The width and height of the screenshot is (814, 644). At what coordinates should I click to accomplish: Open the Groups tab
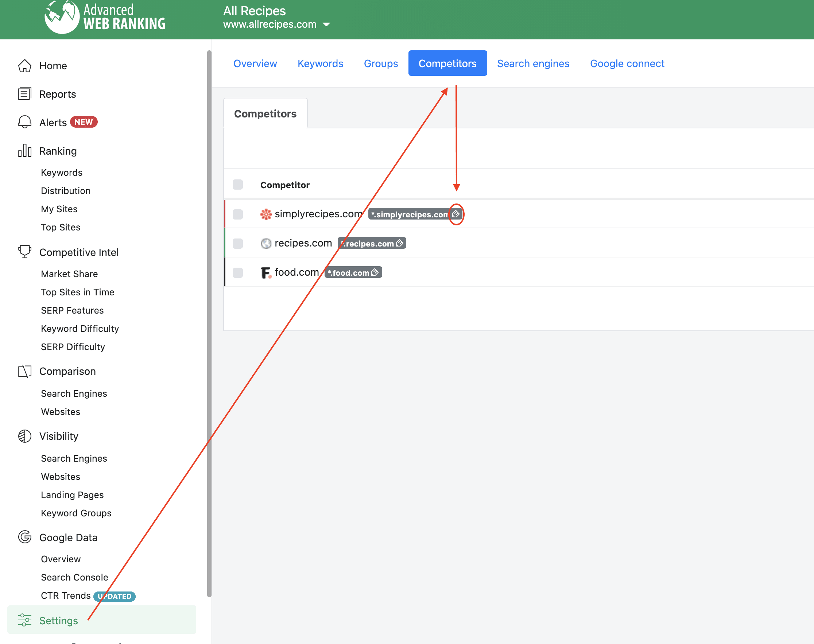pyautogui.click(x=381, y=63)
